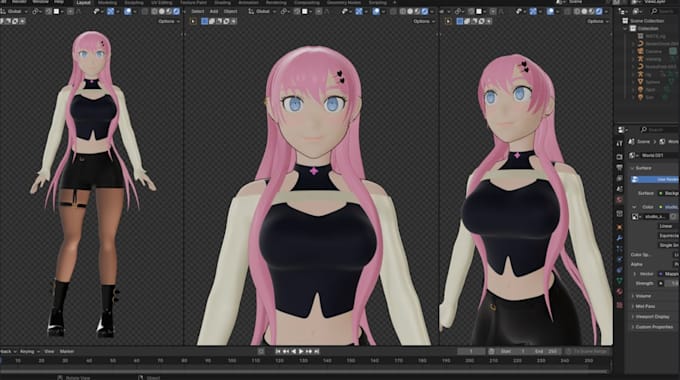Select the red World properties tab icon

619,200
